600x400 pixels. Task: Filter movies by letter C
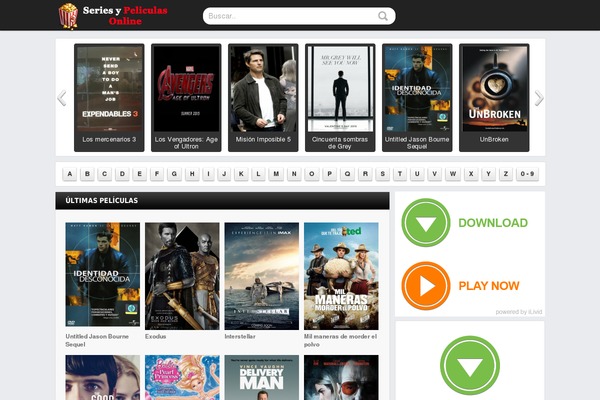point(104,174)
